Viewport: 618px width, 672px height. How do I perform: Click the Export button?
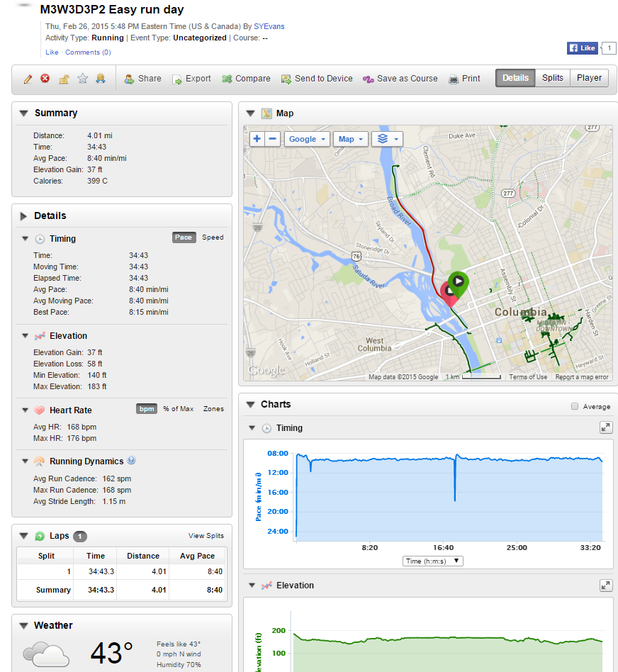point(191,79)
